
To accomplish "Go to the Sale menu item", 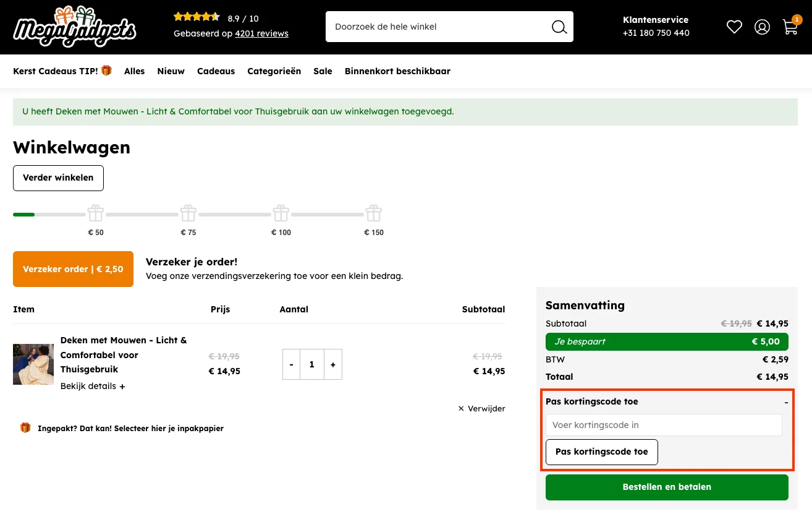I will [323, 71].
